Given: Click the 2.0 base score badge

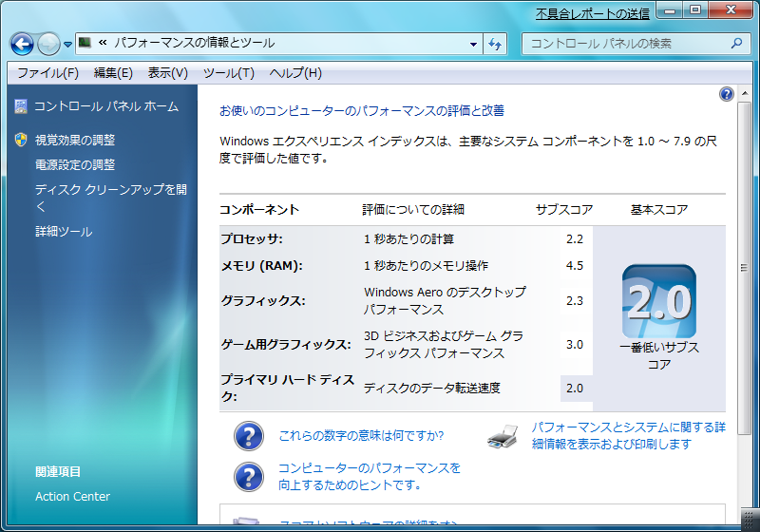Looking at the screenshot, I should tap(659, 301).
